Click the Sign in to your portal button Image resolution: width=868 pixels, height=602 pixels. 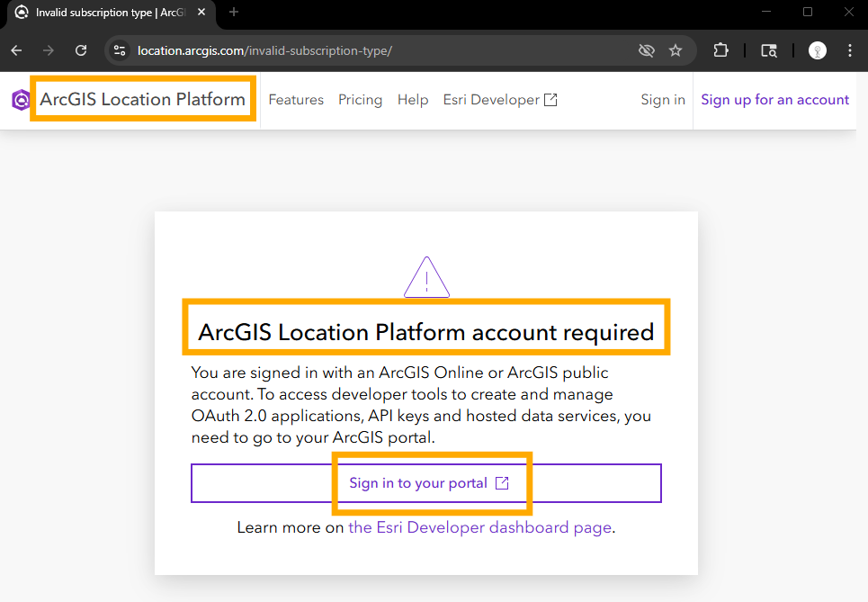click(426, 483)
